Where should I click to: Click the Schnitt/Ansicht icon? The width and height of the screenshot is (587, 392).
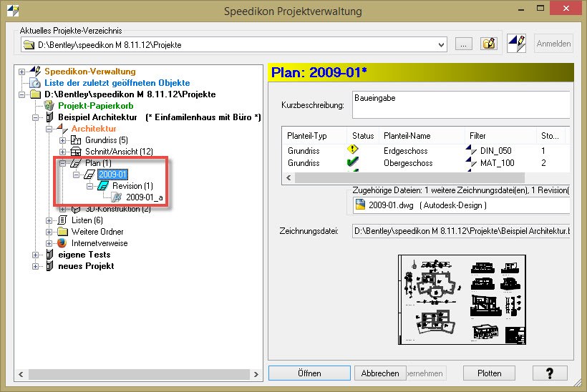pyautogui.click(x=76, y=152)
